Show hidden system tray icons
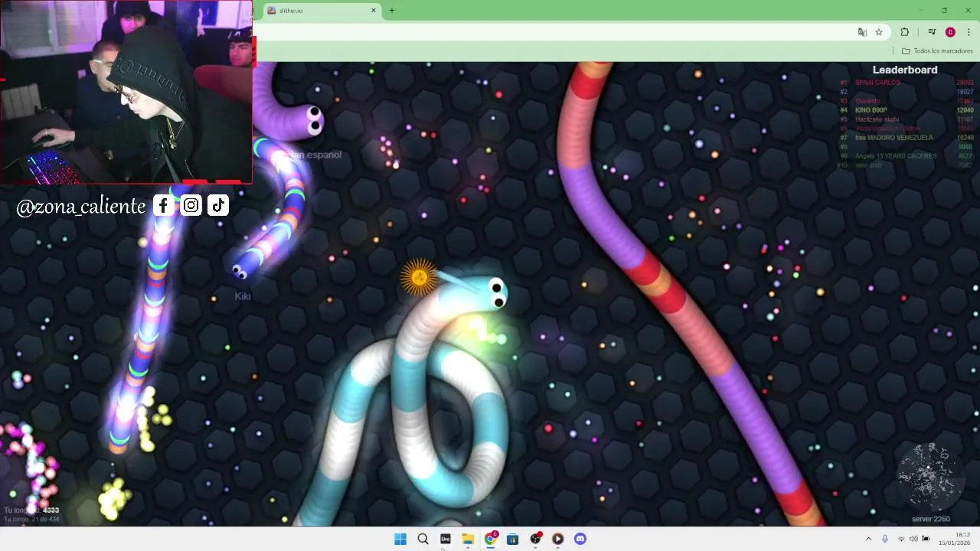Screen dimensions: 980x551 (868, 539)
